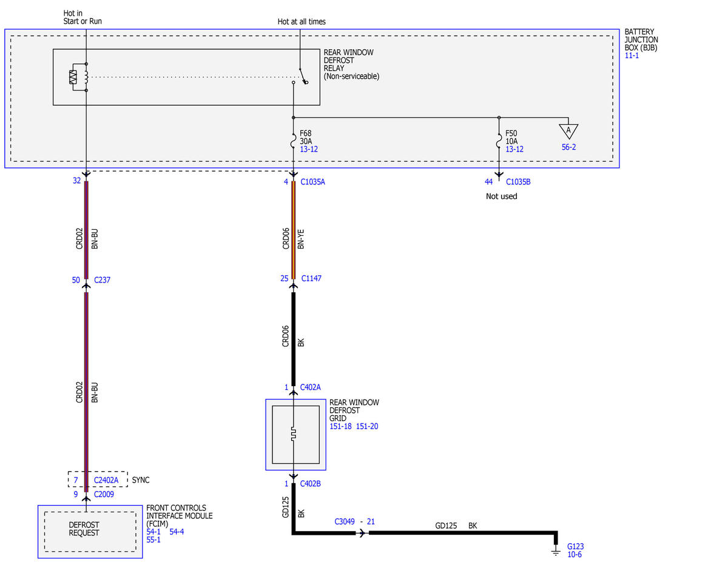Click the G123 ground label
This screenshot has height=562, width=728.
pos(576,546)
